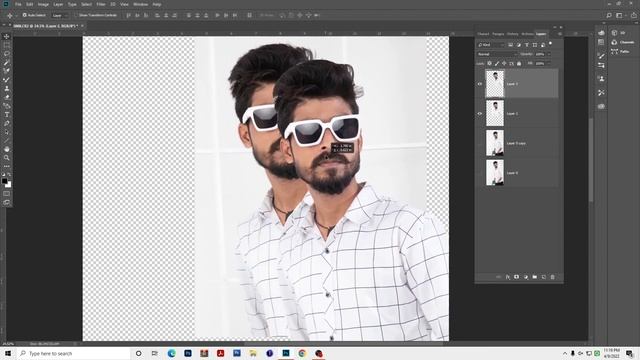Open Chrome from the taskbar
This screenshot has width=640, height=360.
(x=302, y=353)
